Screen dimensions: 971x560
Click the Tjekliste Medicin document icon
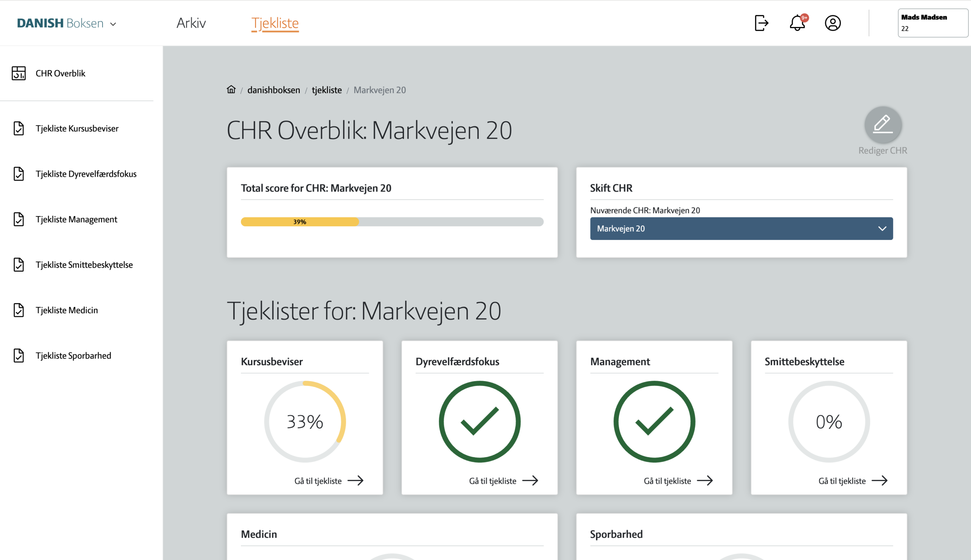coord(19,310)
